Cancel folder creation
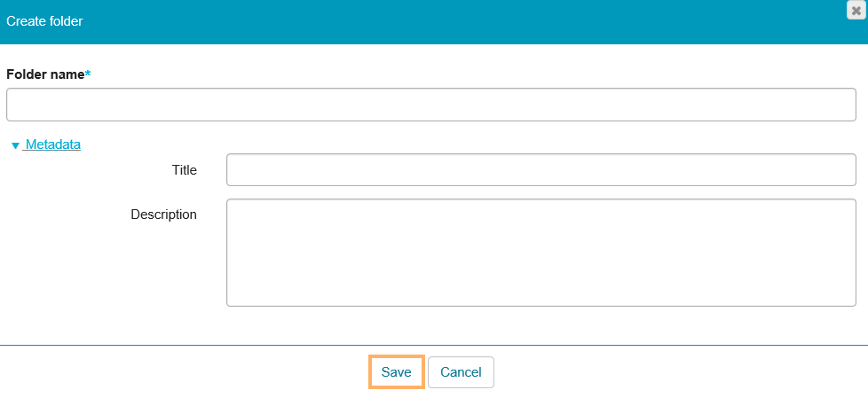Viewport: 868px width, 398px height. pyautogui.click(x=461, y=372)
